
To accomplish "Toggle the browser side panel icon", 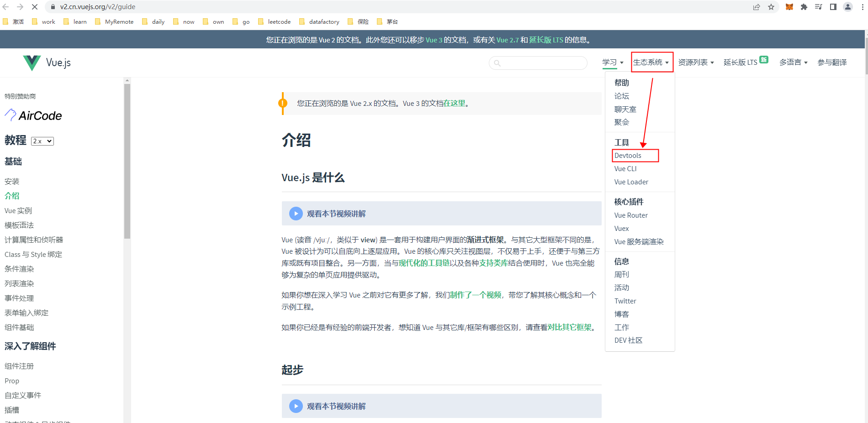I will point(833,7).
